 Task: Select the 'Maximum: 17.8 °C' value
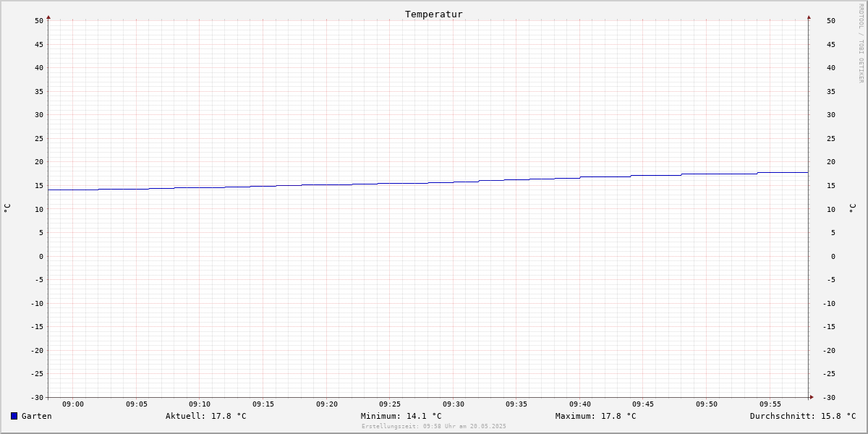tap(596, 416)
